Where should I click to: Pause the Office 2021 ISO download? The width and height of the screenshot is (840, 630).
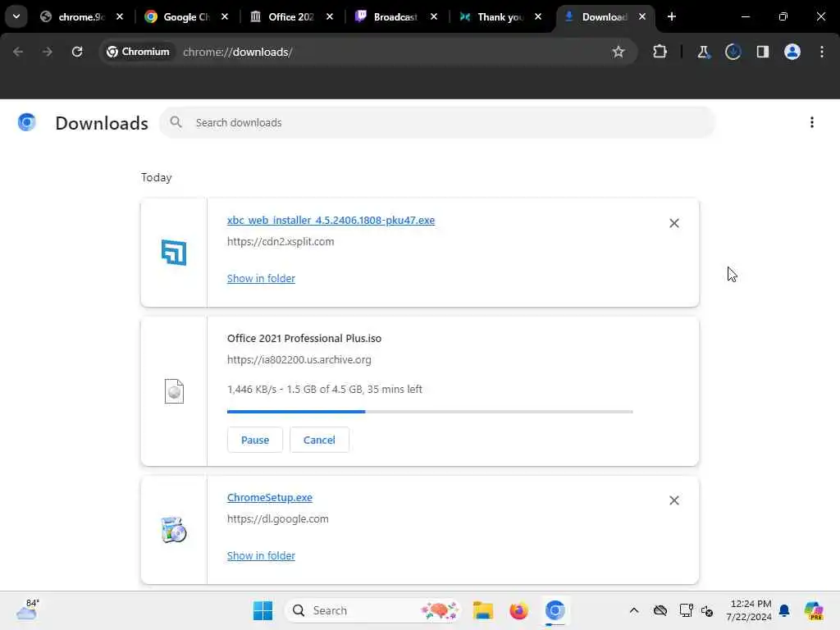point(254,440)
